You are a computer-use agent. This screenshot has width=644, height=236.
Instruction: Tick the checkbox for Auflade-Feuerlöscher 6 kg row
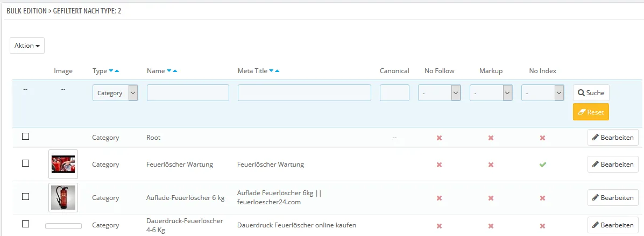[x=25, y=197]
